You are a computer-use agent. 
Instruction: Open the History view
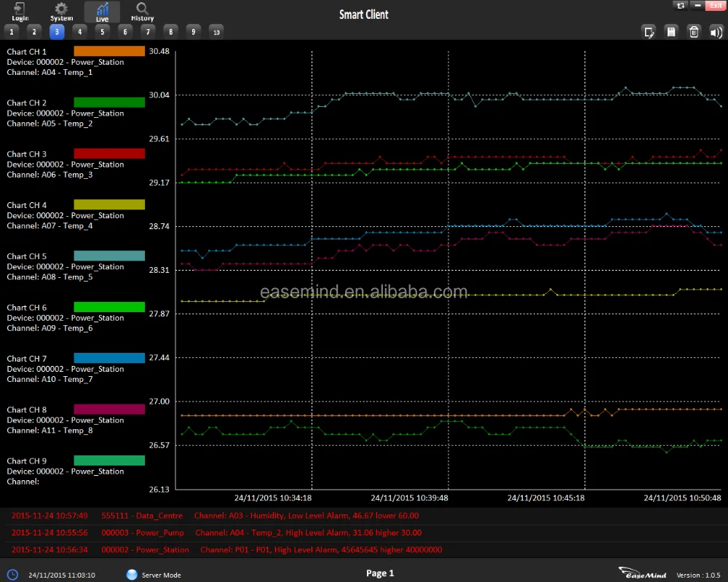(141, 10)
